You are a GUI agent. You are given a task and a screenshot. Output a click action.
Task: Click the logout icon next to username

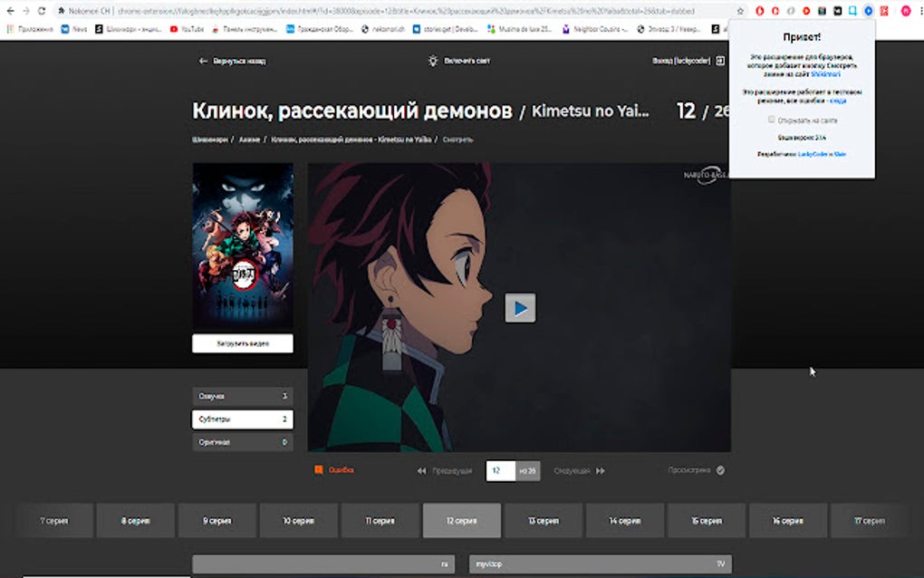720,61
